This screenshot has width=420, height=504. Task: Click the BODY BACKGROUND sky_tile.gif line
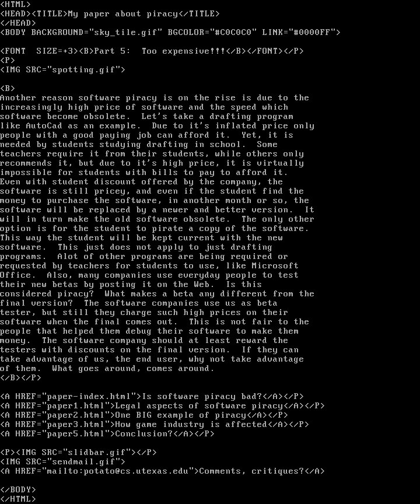click(x=170, y=33)
